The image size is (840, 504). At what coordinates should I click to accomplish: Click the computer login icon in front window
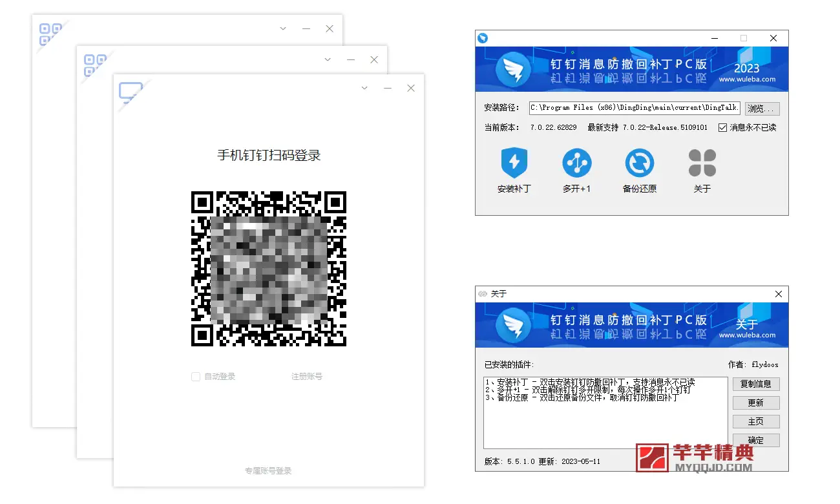[x=131, y=93]
